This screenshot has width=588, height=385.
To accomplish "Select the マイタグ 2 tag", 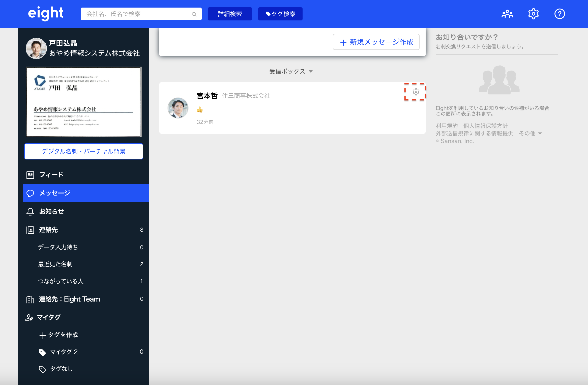I will (64, 352).
